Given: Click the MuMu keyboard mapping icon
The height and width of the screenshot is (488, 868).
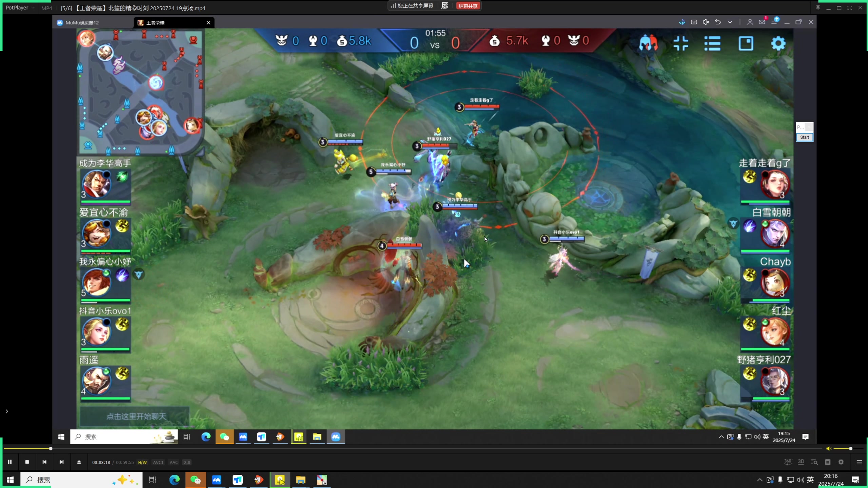Looking at the screenshot, I should coord(694,22).
